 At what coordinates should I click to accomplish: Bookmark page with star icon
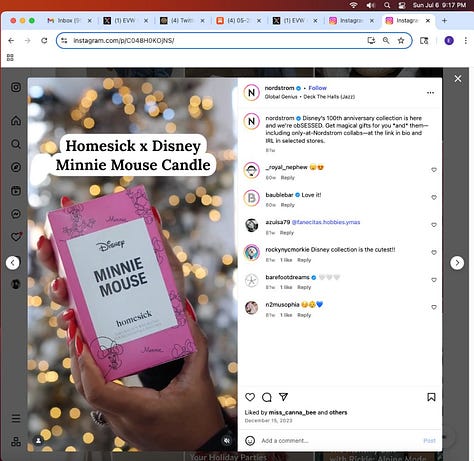click(401, 41)
